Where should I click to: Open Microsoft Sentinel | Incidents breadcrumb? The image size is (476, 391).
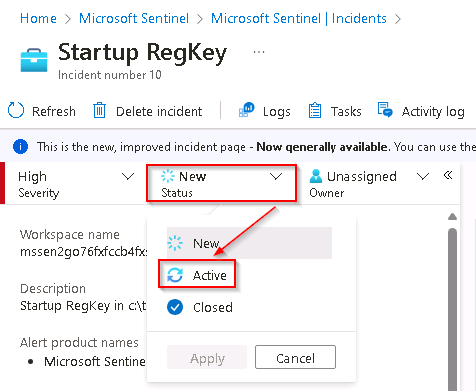(x=299, y=18)
